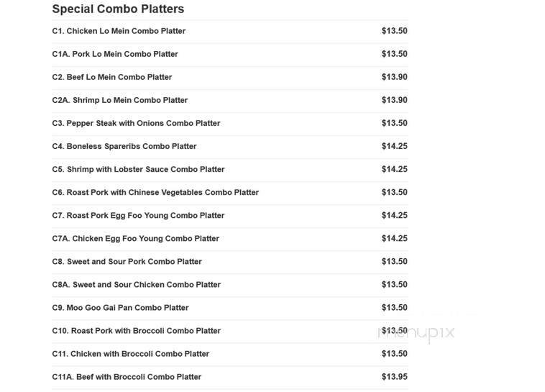Click C11A. Beef with Broccoli Combo Platter
Image resolution: width=545 pixels, height=392 pixels.
click(x=127, y=376)
